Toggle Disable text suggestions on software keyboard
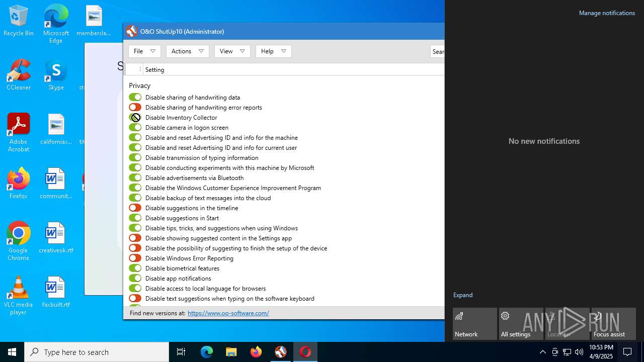 (x=135, y=298)
